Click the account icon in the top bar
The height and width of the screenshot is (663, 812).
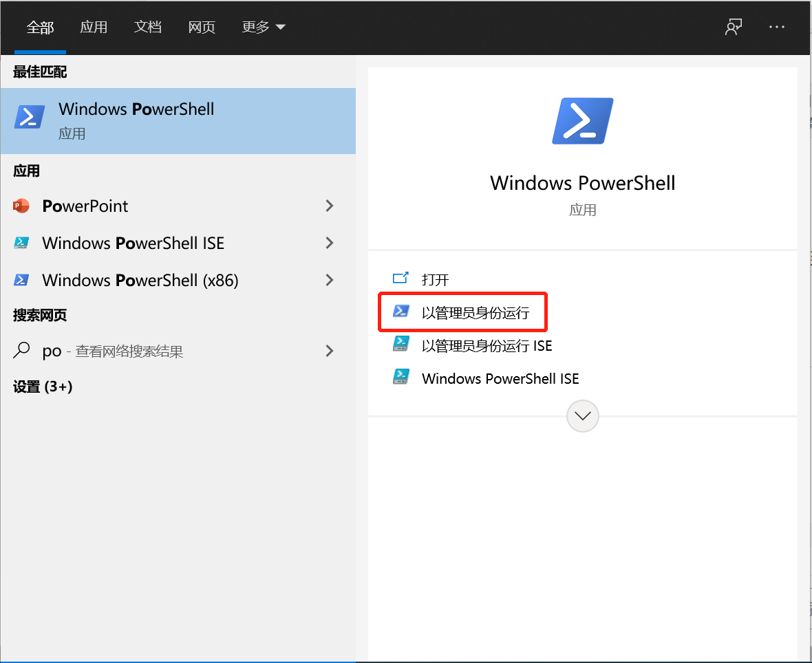[733, 27]
